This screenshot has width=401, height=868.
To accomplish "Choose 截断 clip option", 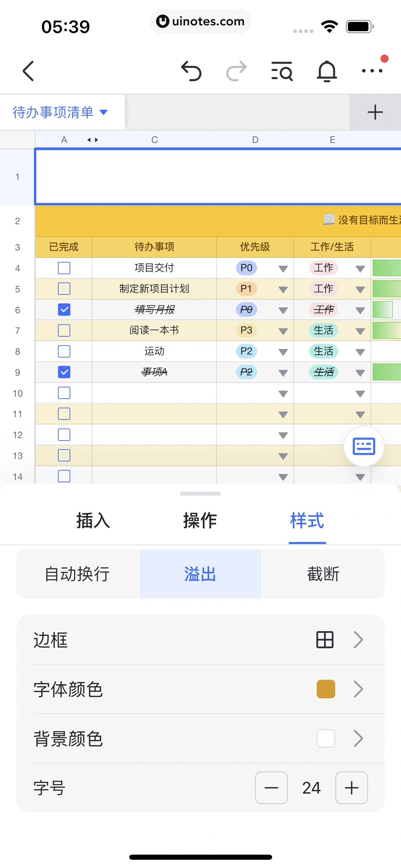I will (x=323, y=574).
